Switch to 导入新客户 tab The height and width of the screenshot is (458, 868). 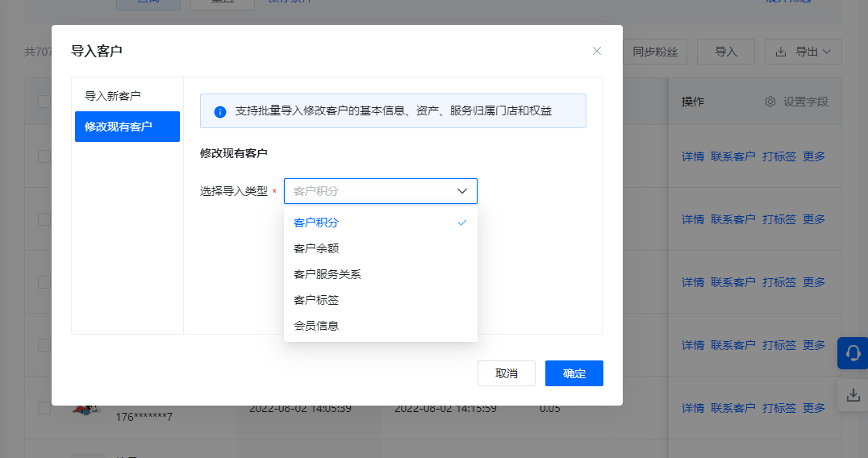pyautogui.click(x=113, y=96)
